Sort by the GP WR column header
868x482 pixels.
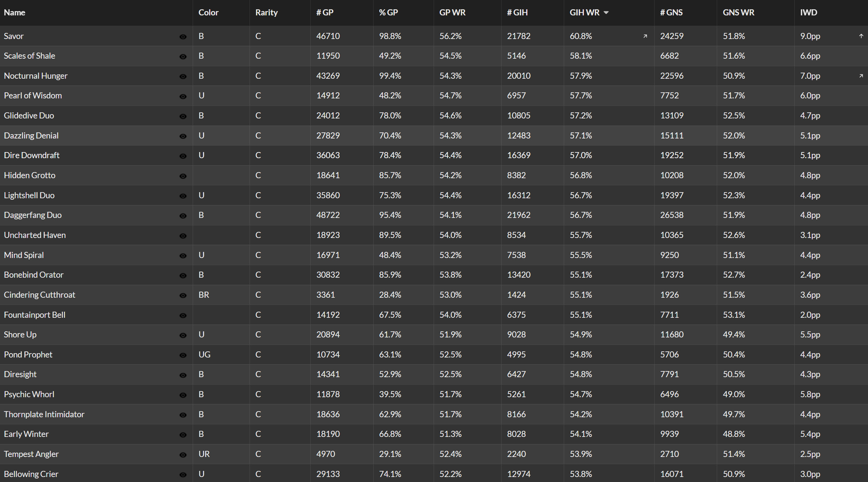[x=452, y=13]
